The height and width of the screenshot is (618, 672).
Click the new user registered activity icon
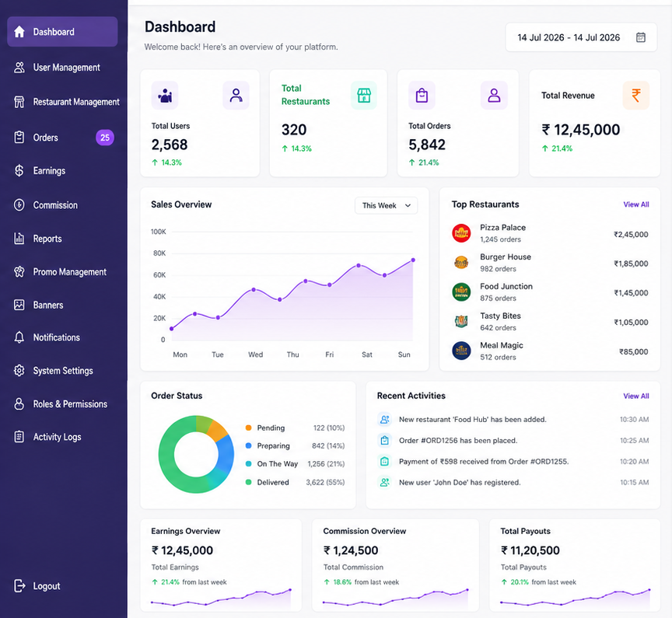385,482
